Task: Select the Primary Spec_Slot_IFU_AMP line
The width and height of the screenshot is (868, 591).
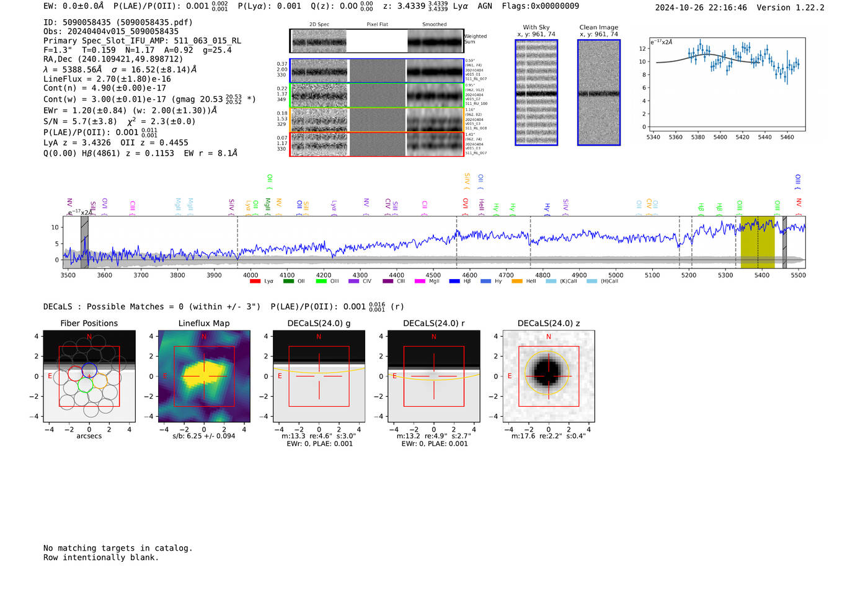Action: [143, 41]
